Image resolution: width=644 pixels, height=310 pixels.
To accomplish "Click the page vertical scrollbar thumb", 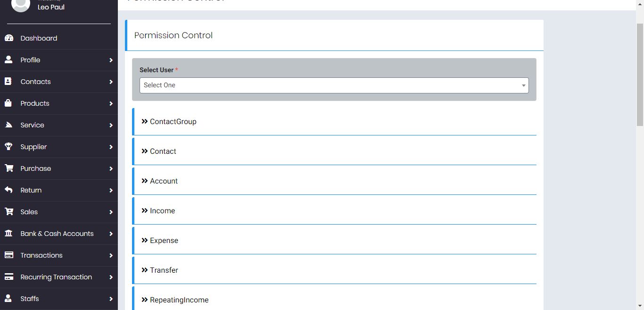I will (x=640, y=75).
